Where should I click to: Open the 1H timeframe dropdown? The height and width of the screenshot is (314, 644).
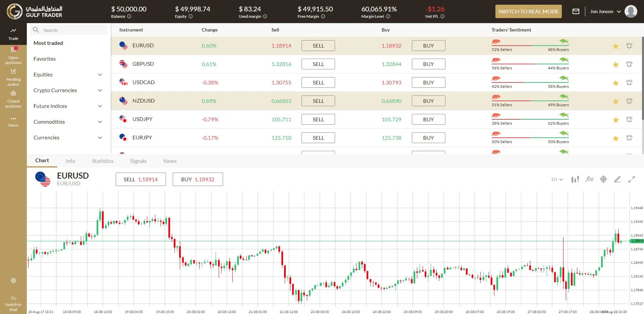click(x=557, y=179)
